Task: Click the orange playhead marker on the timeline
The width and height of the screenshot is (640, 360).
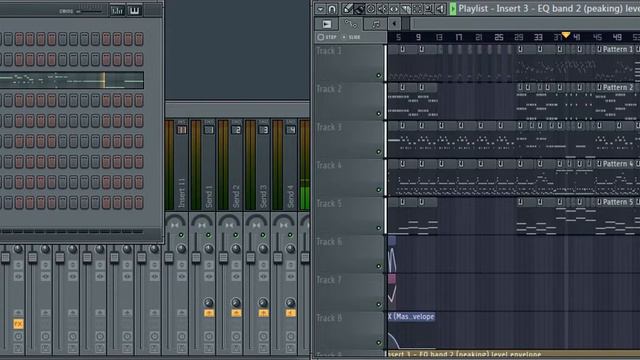Action: coord(566,35)
